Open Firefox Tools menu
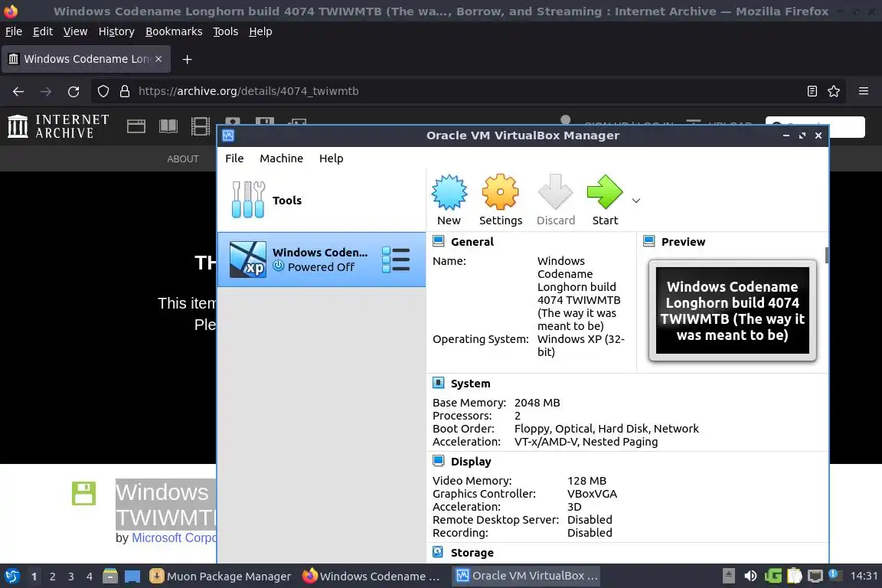 coord(226,31)
